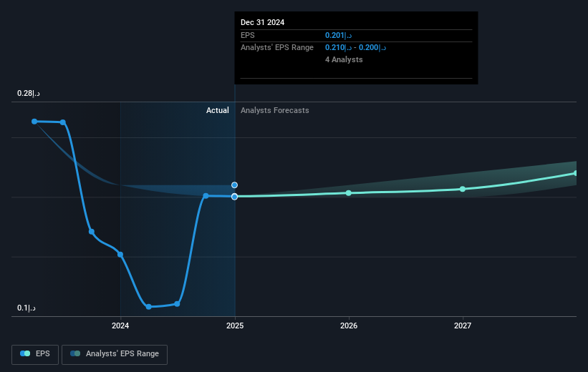This screenshot has width=588, height=372.
Task: Click the Actual section label
Action: 218,110
